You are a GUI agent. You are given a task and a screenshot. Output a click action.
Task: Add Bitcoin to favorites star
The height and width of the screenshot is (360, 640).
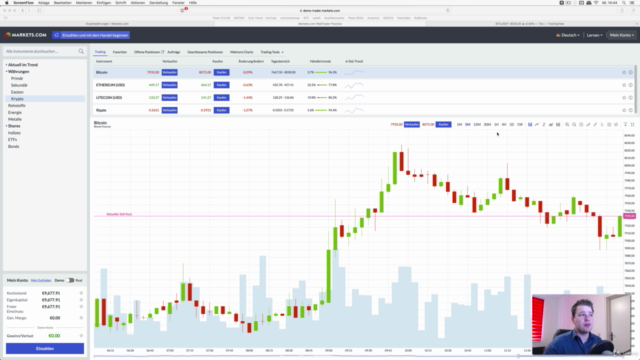tap(624, 72)
